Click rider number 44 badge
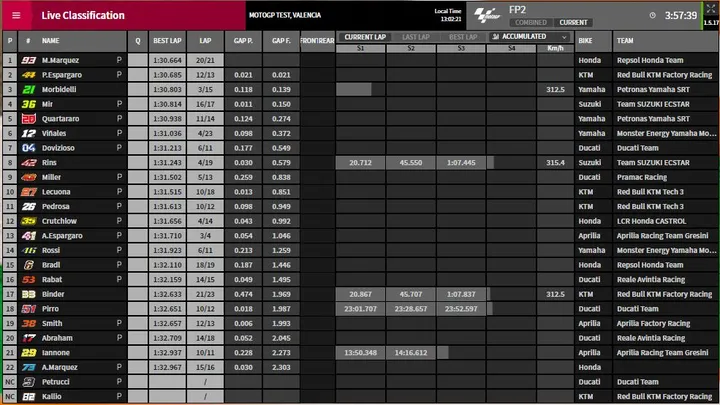Image resolution: width=720 pixels, height=405 pixels. click(28, 75)
